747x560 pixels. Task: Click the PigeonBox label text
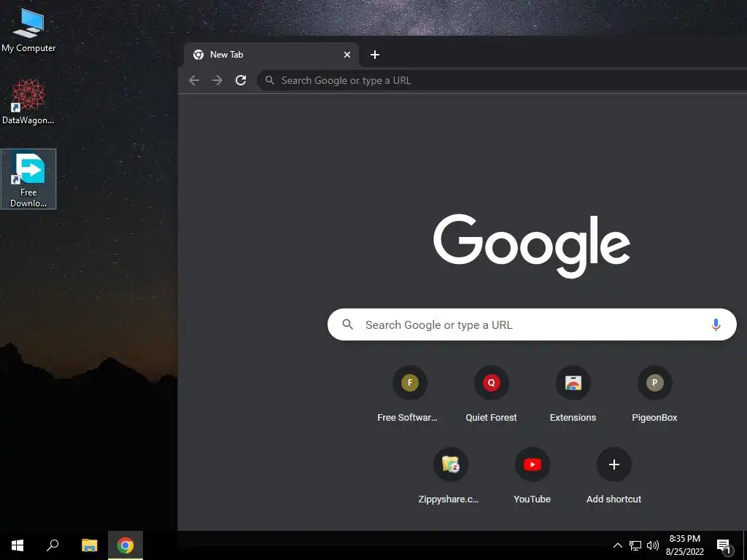[654, 418]
